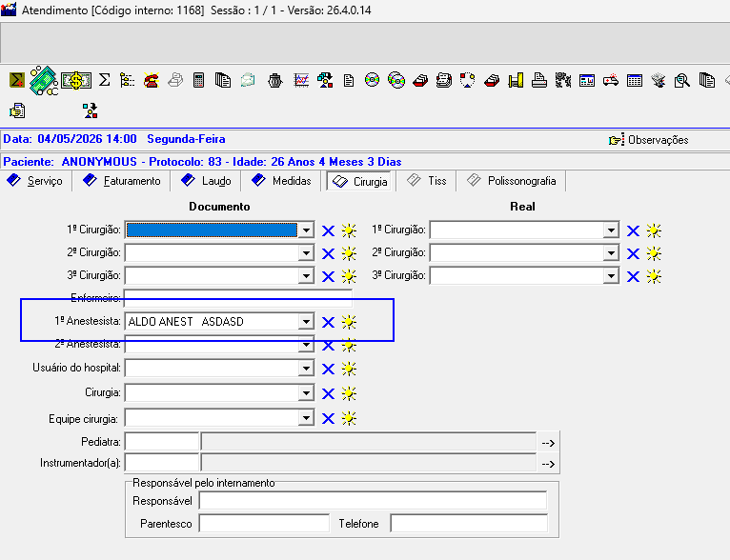Open the Observações button
This screenshot has height=560, width=730.
pyautogui.click(x=649, y=140)
